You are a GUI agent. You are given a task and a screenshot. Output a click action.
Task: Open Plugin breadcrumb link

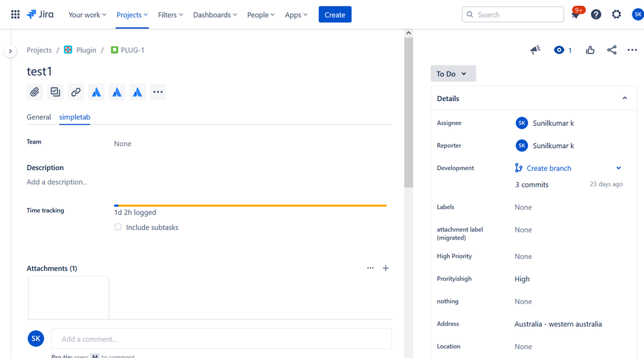[86, 50]
